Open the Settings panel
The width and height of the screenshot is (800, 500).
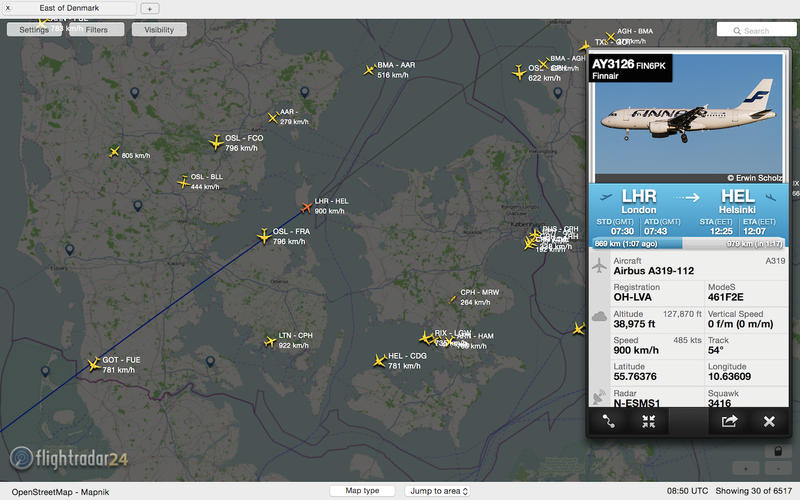(34, 30)
